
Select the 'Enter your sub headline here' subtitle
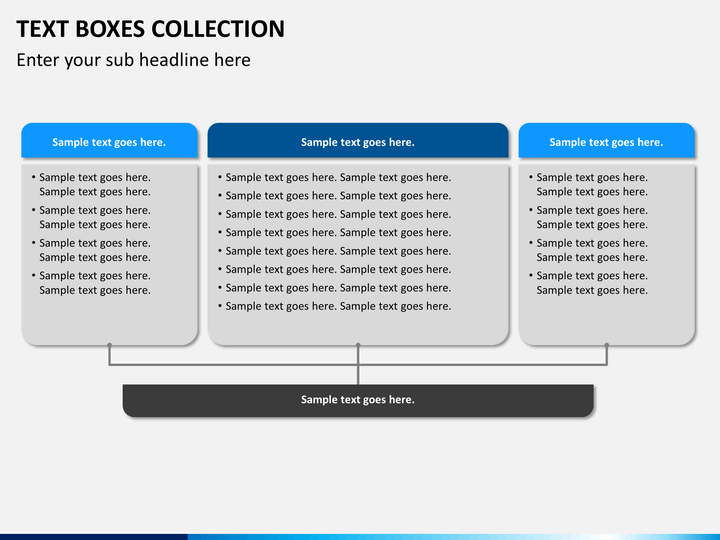134,60
